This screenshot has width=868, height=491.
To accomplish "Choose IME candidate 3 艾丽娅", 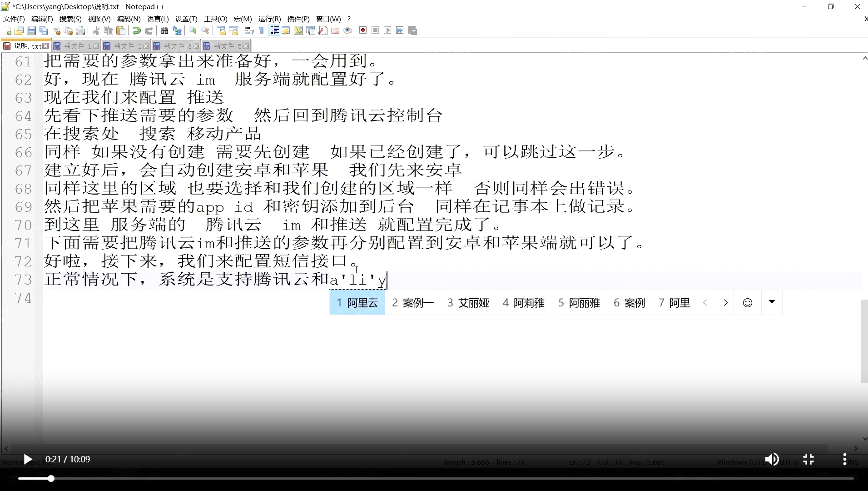I will pyautogui.click(x=468, y=303).
